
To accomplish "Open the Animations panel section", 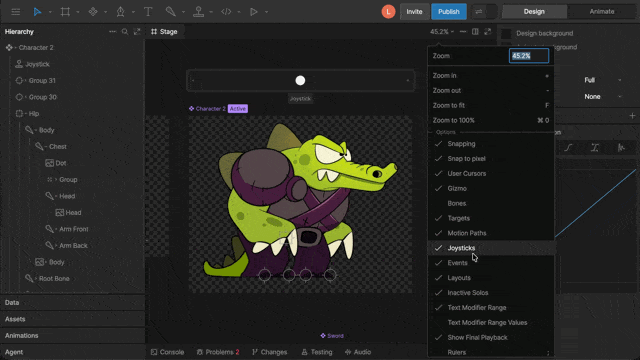I will [73, 336].
